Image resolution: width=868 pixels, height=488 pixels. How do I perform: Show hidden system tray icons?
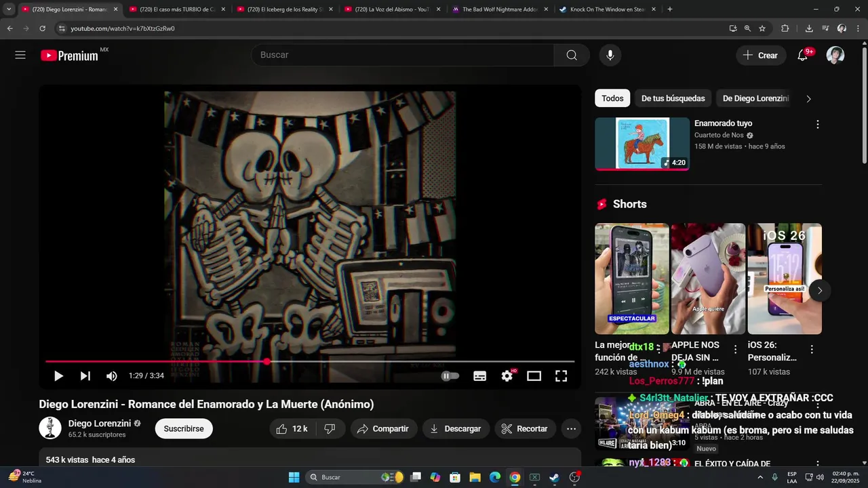tap(760, 477)
